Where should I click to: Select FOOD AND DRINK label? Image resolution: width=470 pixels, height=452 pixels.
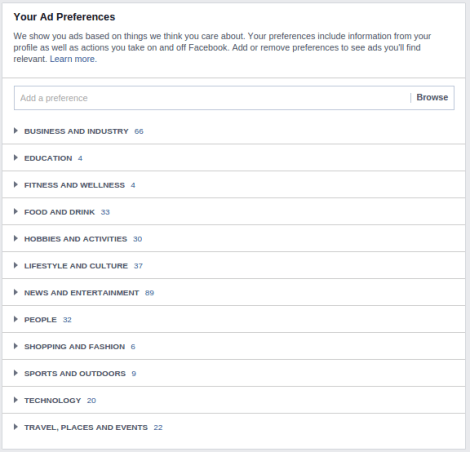pos(59,212)
